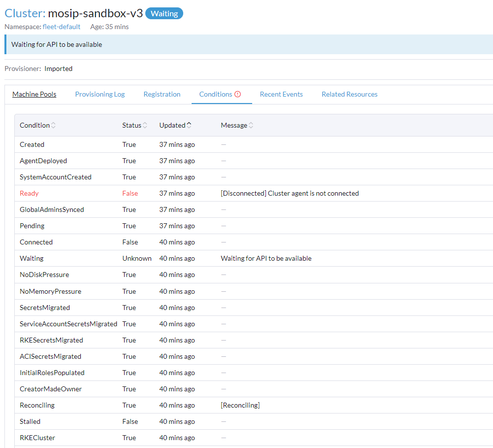Click the Status column sort arrows icon
The height and width of the screenshot is (448, 493).
click(145, 126)
